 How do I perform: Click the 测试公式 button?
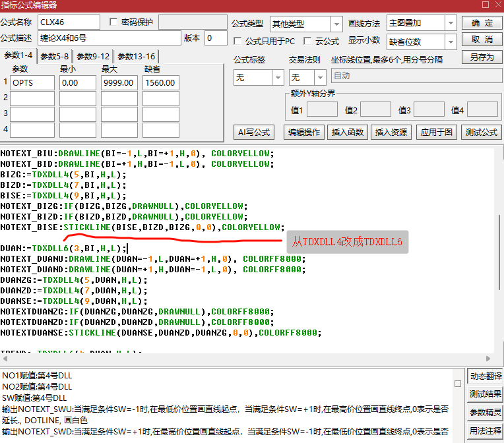(x=481, y=133)
